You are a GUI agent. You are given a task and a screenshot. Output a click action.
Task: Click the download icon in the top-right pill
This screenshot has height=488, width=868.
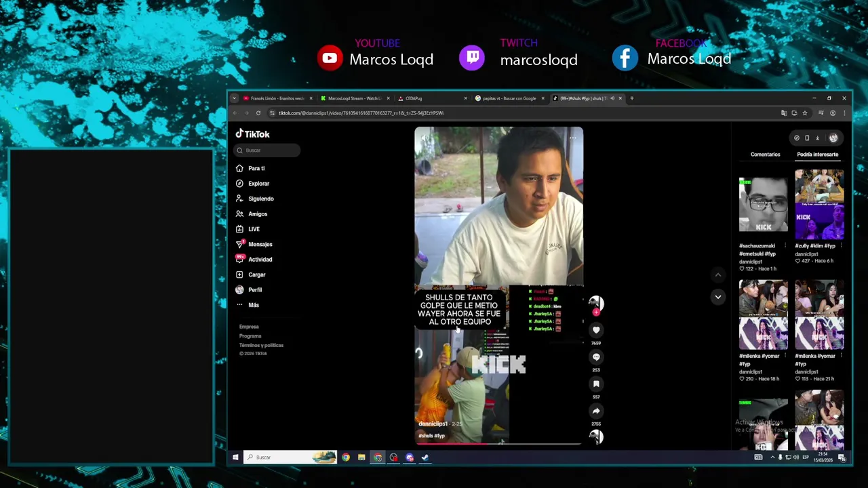(817, 138)
